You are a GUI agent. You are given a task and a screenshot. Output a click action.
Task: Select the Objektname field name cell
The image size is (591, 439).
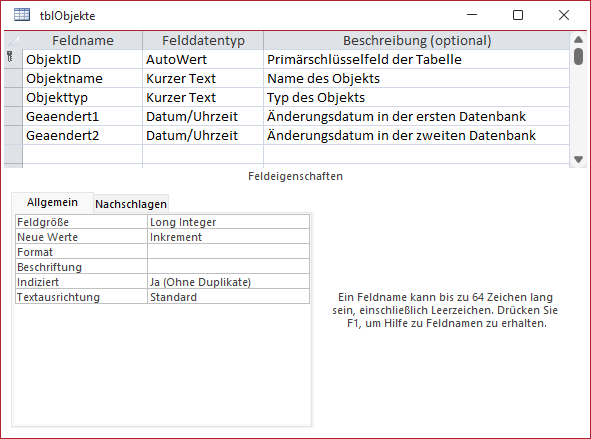click(83, 78)
